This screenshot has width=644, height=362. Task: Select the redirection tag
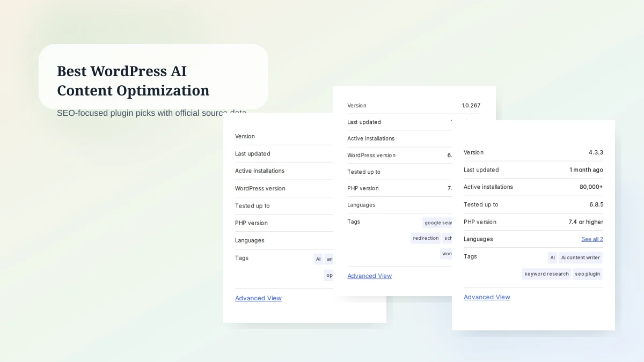click(426, 238)
